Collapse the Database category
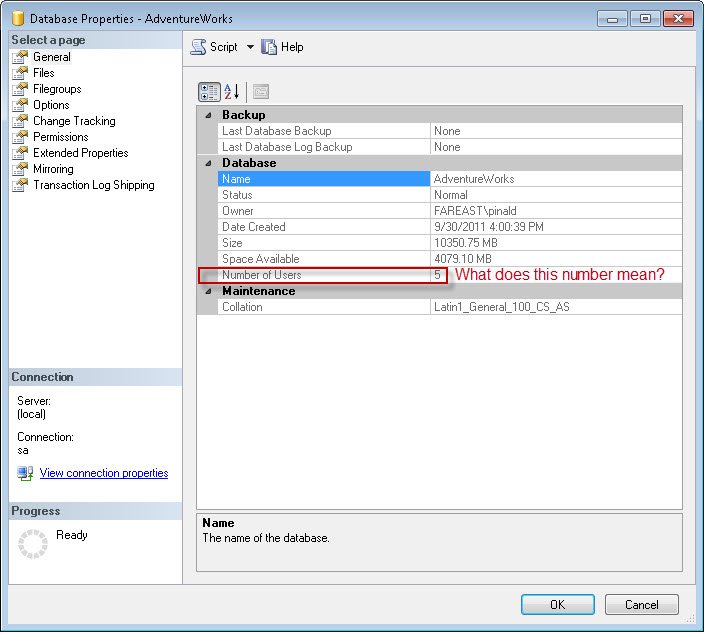The image size is (704, 632). point(208,163)
